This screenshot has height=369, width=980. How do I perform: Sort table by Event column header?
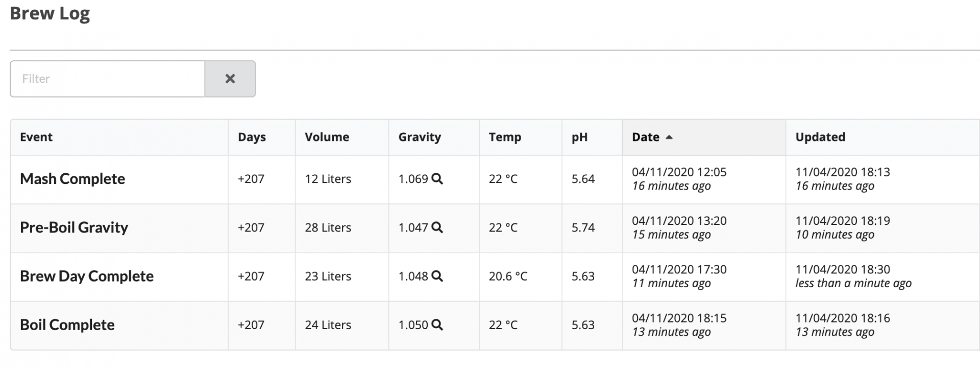tap(36, 137)
